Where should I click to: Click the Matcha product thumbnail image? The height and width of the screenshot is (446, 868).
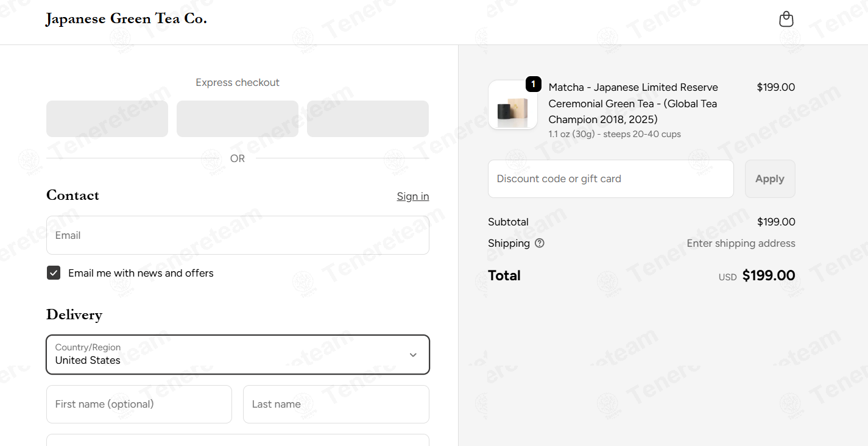(x=512, y=105)
